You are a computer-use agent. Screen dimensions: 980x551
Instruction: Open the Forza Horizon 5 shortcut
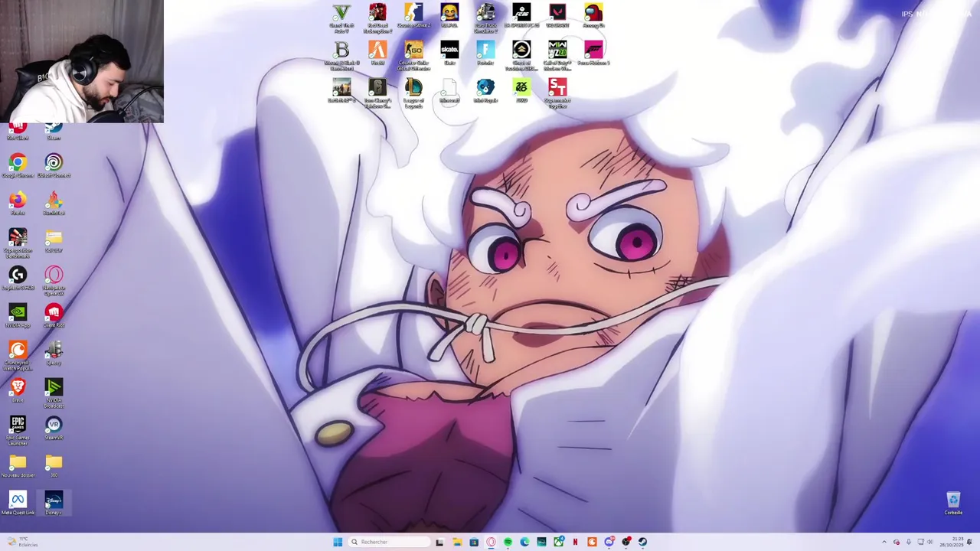coord(593,54)
